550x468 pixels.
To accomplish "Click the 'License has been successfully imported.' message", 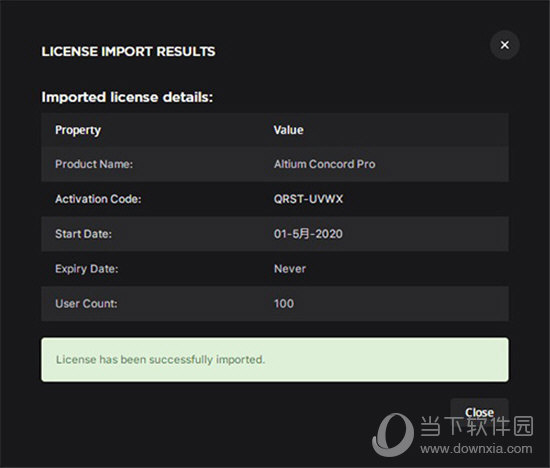I will tap(275, 360).
